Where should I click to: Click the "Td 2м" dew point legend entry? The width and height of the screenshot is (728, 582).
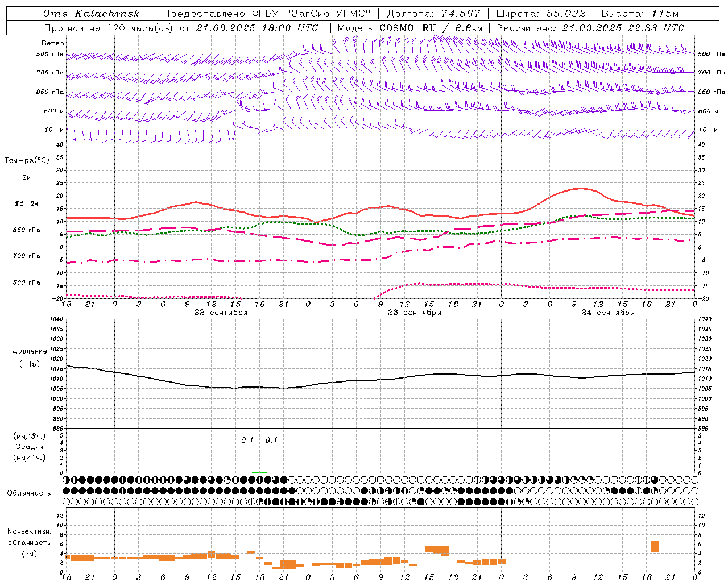click(26, 204)
